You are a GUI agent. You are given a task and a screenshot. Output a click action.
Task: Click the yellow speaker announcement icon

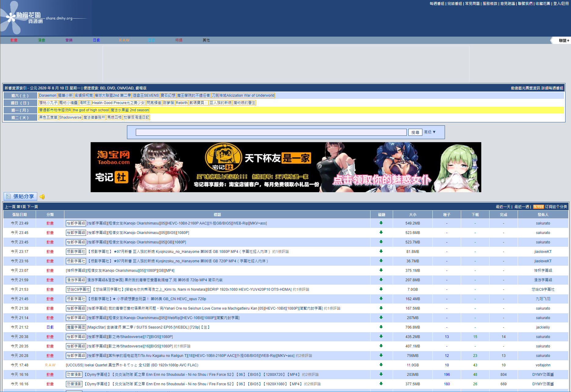pos(42,197)
